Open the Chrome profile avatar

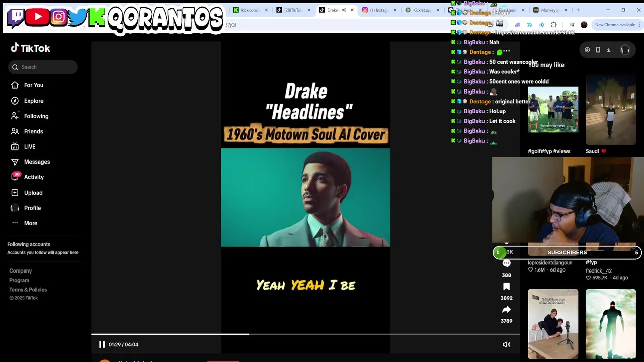click(x=584, y=25)
